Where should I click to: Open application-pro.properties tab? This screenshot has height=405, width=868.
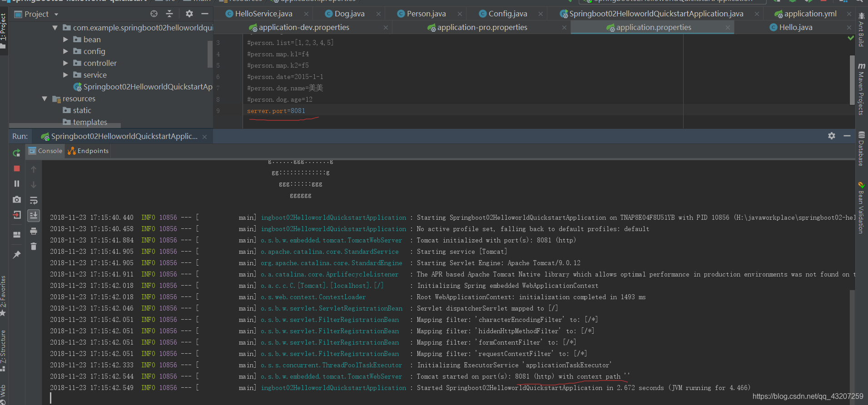pyautogui.click(x=482, y=27)
